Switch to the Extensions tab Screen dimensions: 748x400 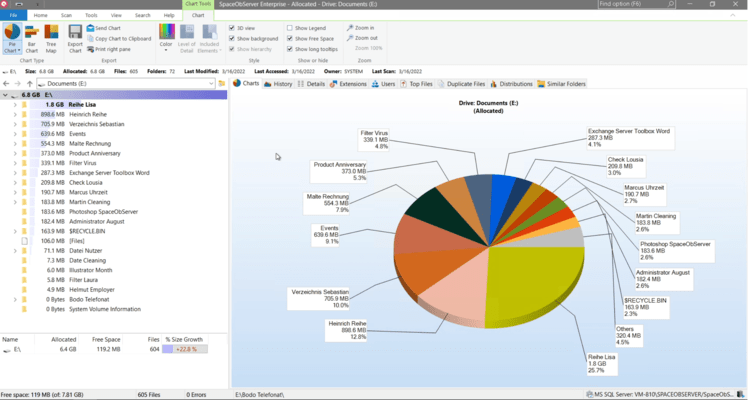(x=349, y=84)
